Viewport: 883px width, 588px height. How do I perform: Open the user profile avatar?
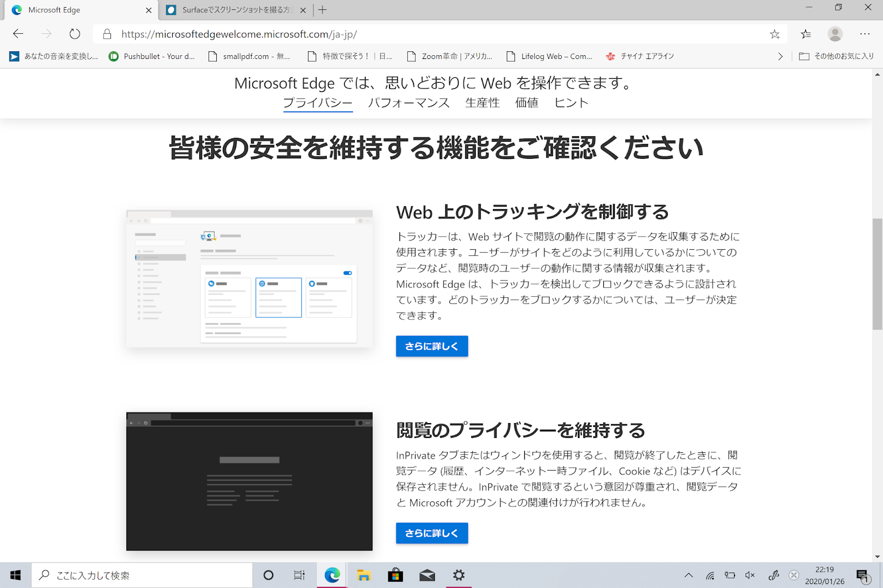pos(835,34)
